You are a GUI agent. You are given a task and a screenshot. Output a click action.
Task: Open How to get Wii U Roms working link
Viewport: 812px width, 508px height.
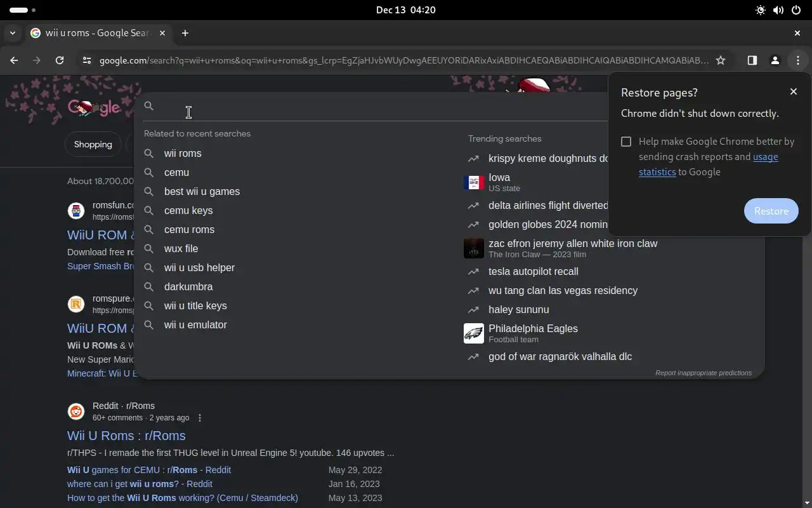coord(183,498)
